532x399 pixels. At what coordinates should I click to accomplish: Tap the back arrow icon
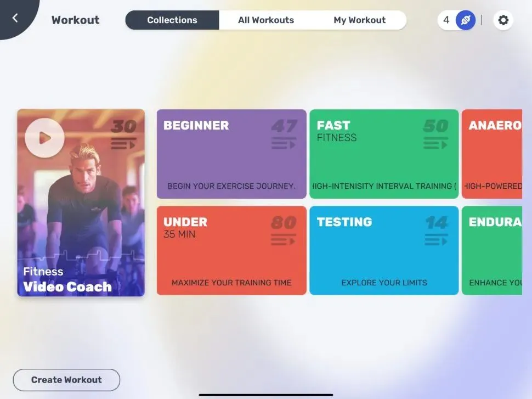(x=15, y=18)
